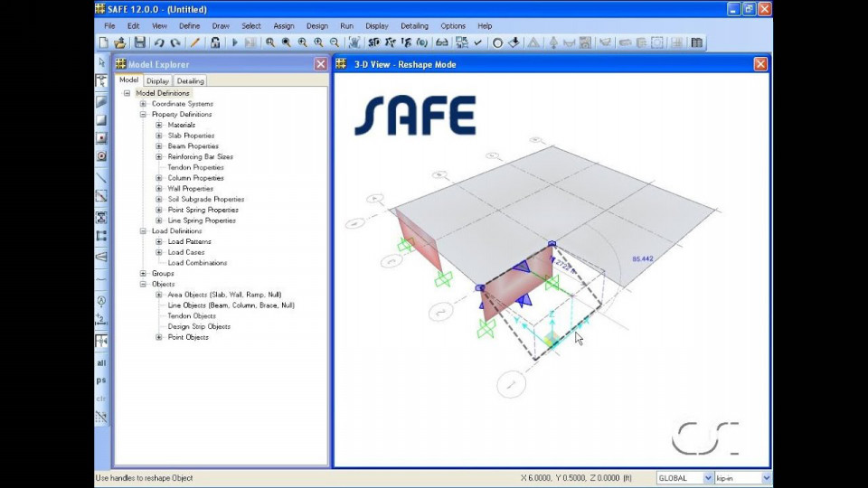
Task: Click the Pan hand icon
Action: click(354, 42)
